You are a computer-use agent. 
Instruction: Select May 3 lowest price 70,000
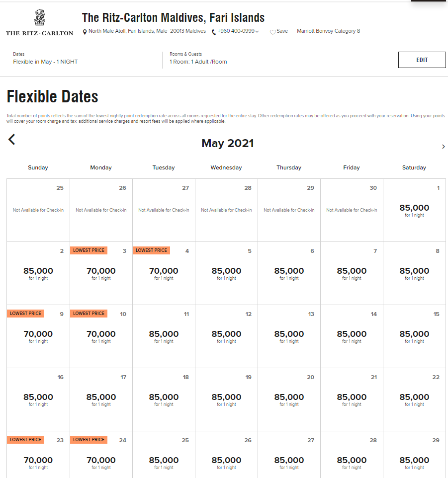click(101, 273)
